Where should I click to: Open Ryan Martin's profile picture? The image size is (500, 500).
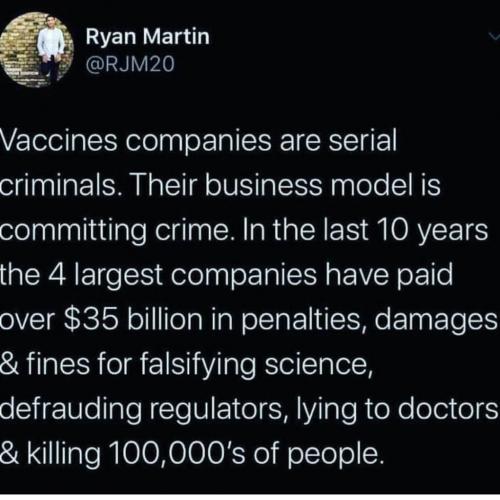click(37, 49)
